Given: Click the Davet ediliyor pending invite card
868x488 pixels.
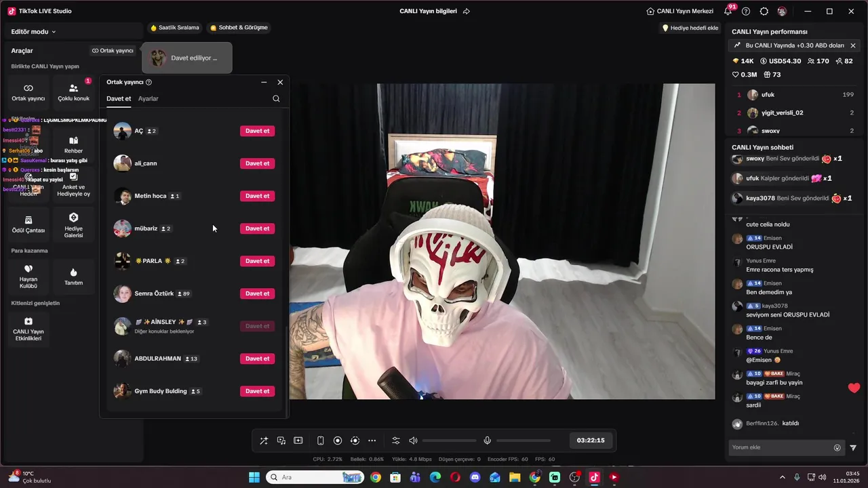Looking at the screenshot, I should pyautogui.click(x=186, y=58).
